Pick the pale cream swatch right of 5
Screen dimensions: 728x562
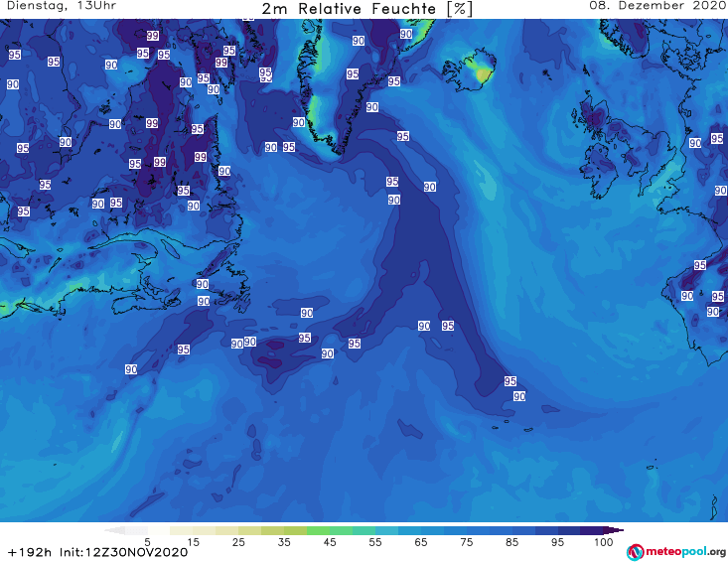pos(159,530)
